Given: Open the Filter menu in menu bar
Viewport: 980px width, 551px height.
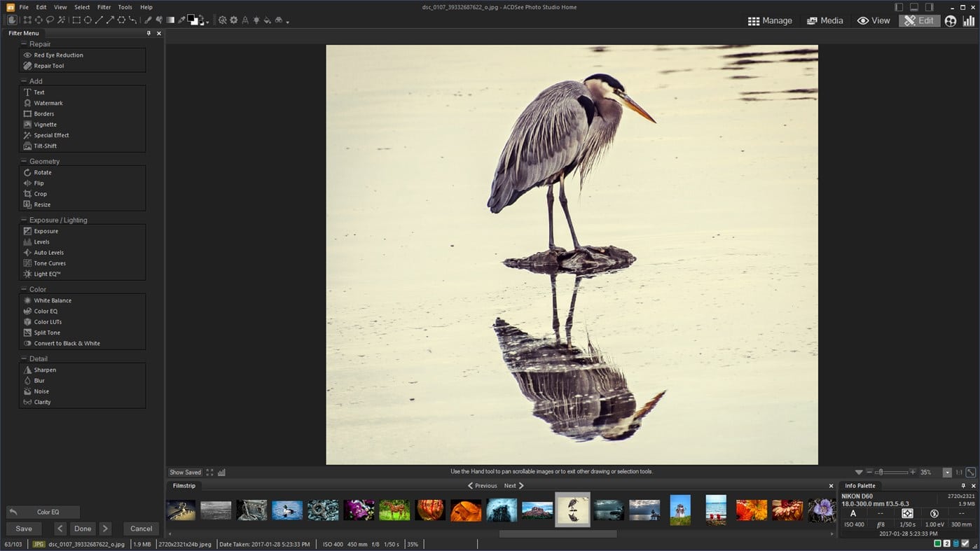Looking at the screenshot, I should pos(104,7).
